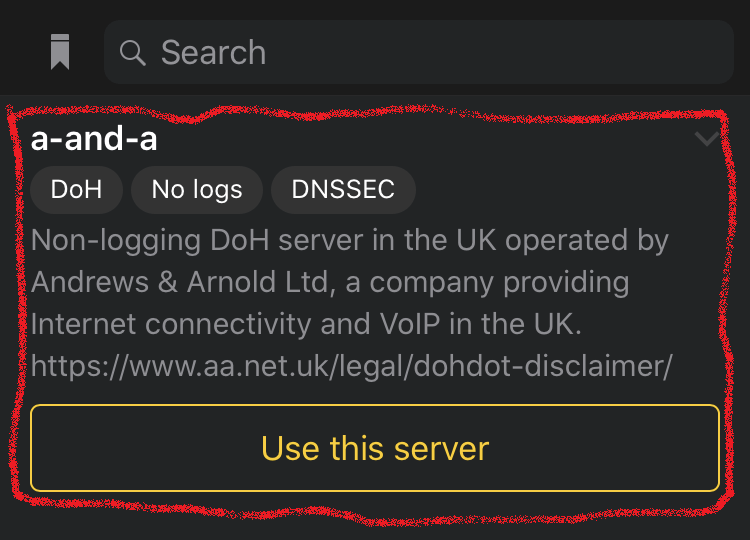
Task: Open the bookmarked servers list
Action: coord(60,52)
